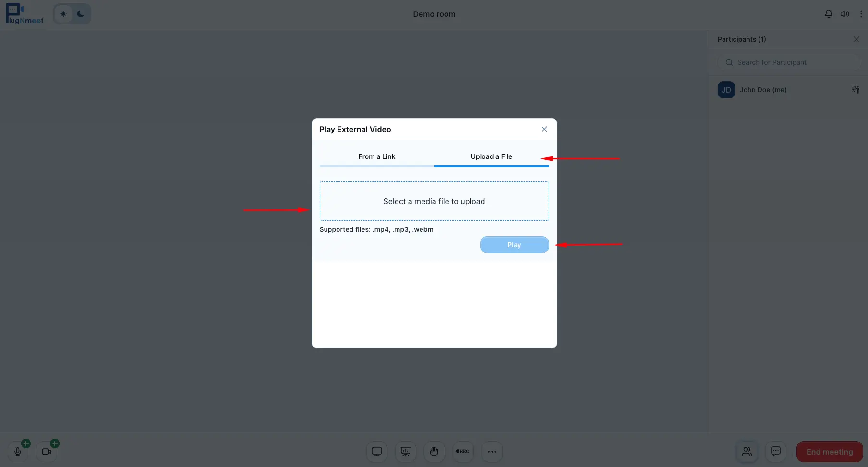
Task: Click the speaker volume icon
Action: [x=845, y=13]
